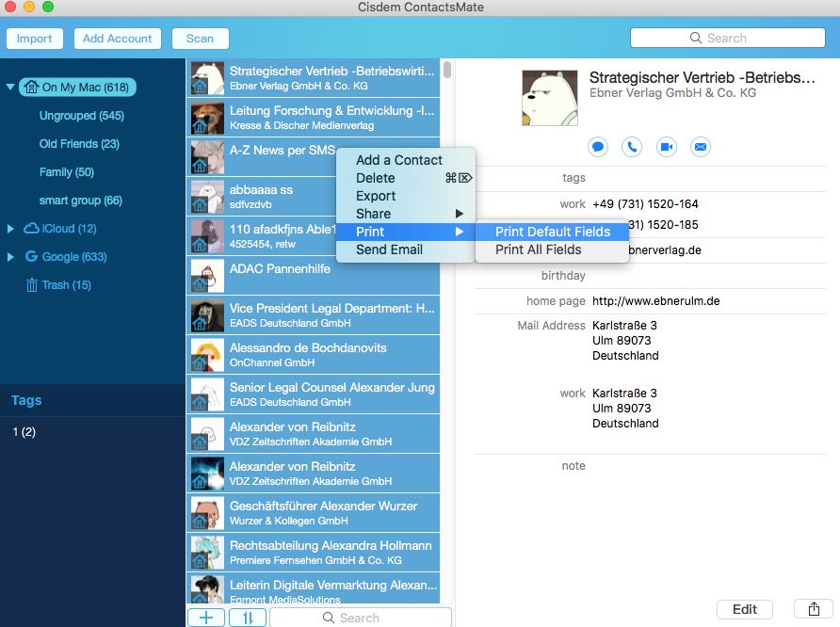Click the video call icon
This screenshot has width=840, height=627.
(667, 147)
